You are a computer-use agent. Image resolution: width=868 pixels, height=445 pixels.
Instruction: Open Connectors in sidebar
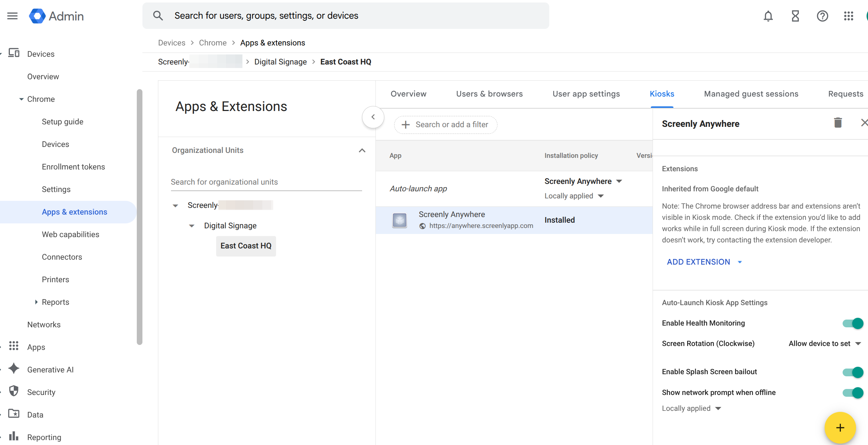point(62,257)
